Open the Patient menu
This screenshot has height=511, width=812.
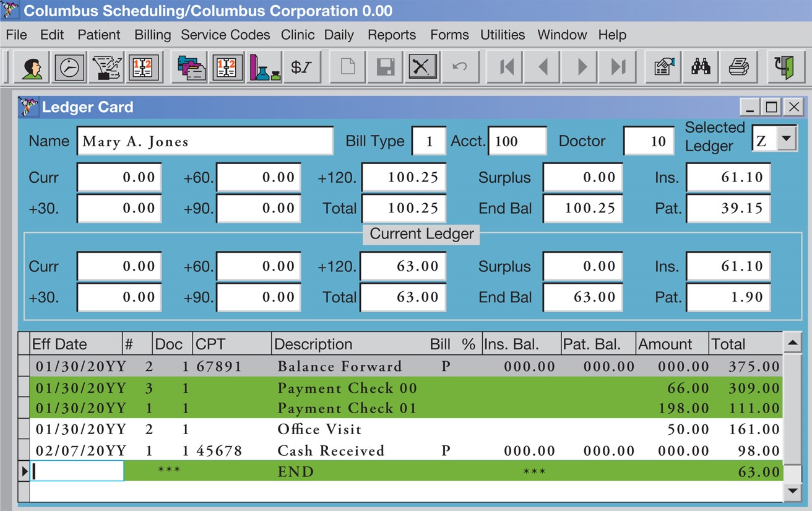click(99, 35)
